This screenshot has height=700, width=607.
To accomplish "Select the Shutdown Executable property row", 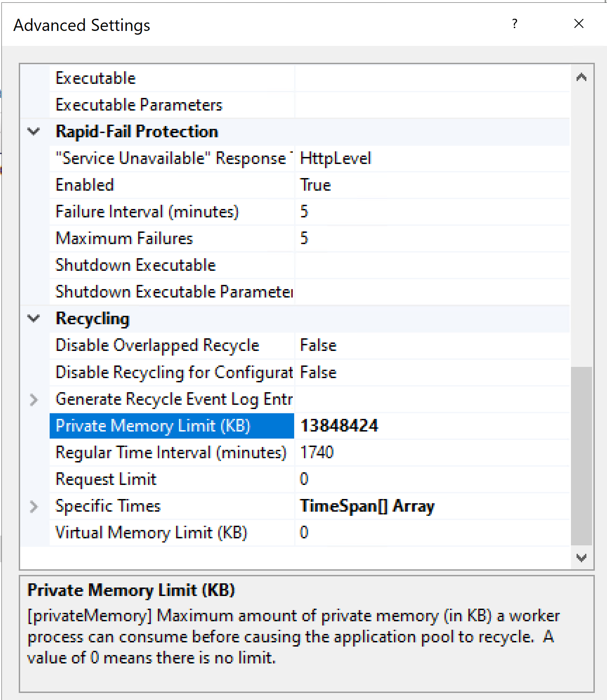I will (x=171, y=265).
